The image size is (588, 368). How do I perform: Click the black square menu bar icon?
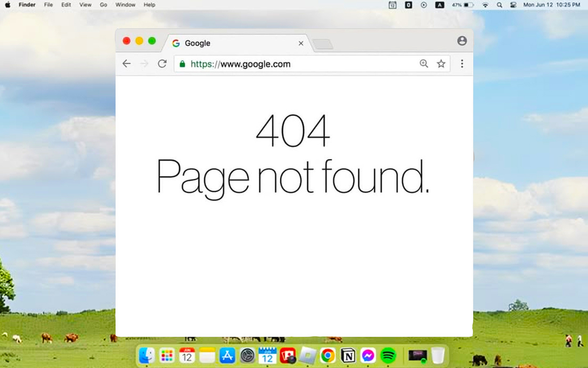(x=408, y=5)
